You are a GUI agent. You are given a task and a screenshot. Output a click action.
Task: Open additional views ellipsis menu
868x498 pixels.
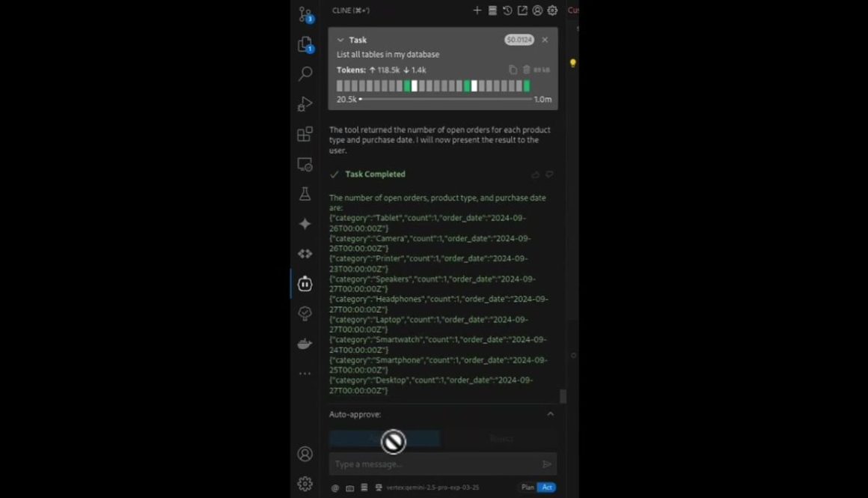click(305, 374)
